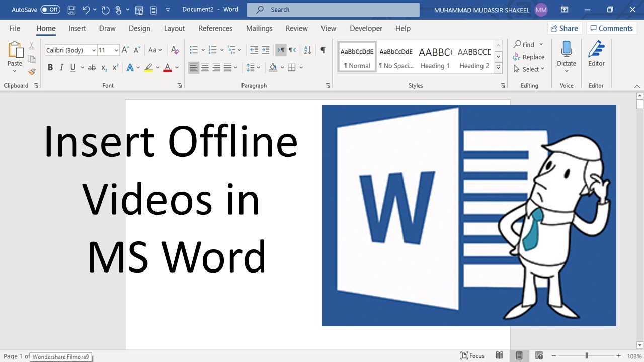
Task: Open the Borders dropdown arrow
Action: tap(301, 68)
